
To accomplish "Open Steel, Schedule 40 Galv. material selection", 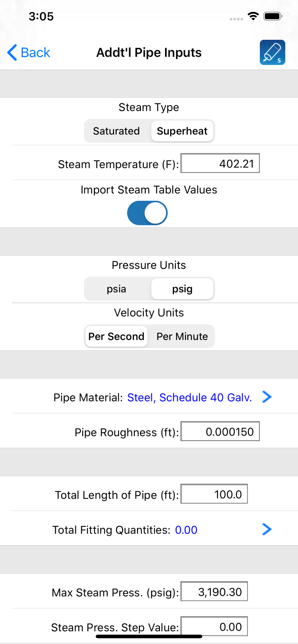I will point(190,397).
